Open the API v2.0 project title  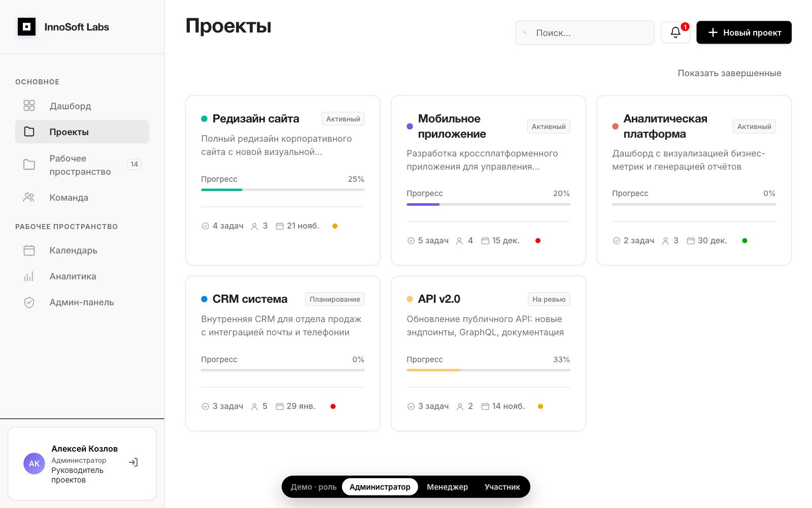coord(439,299)
